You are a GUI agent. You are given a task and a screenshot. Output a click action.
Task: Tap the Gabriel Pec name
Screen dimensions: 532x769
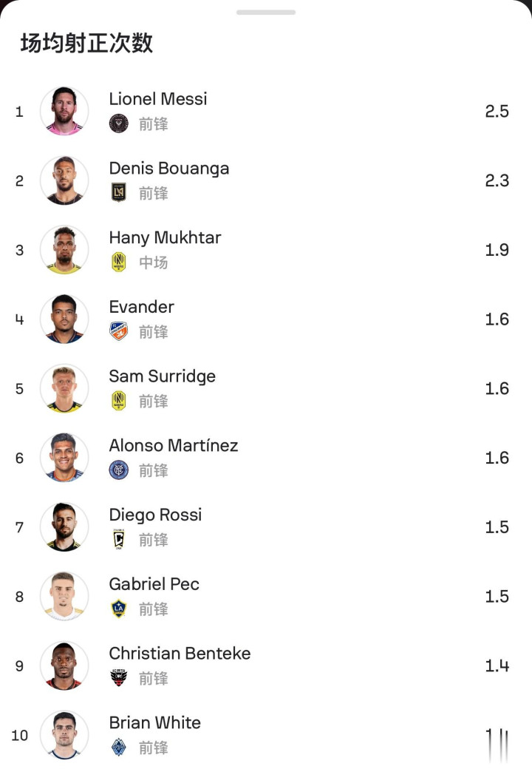pyautogui.click(x=154, y=584)
